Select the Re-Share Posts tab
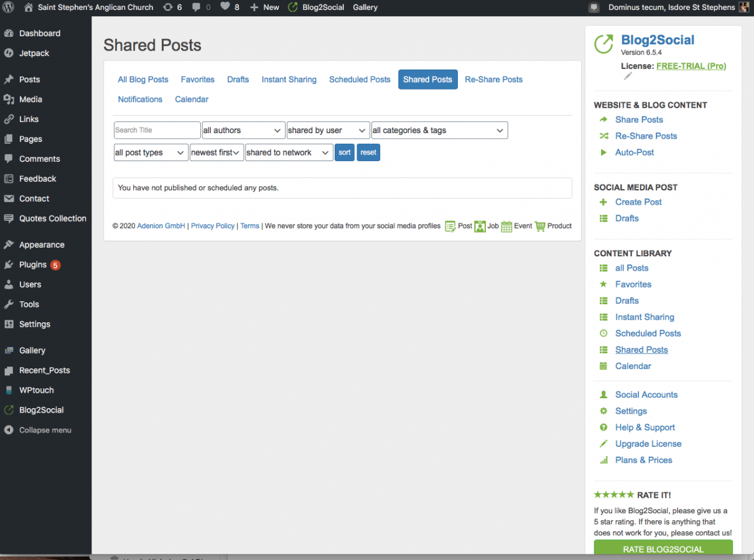 [494, 80]
